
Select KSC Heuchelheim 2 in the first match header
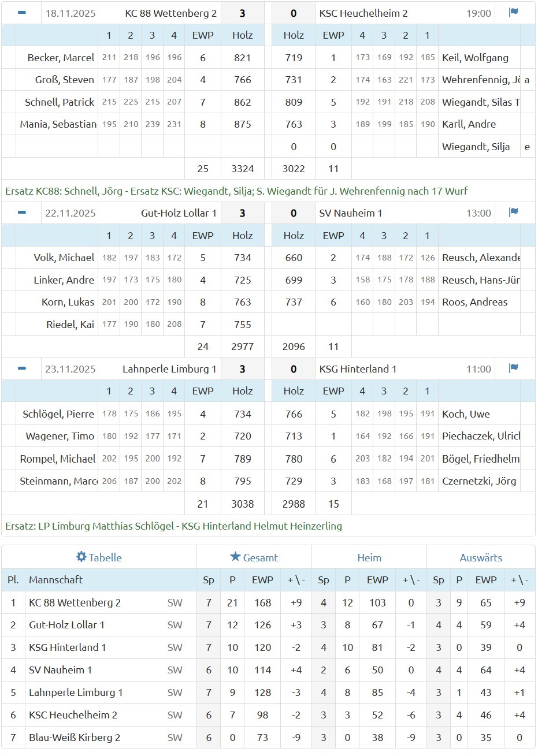coord(363,13)
